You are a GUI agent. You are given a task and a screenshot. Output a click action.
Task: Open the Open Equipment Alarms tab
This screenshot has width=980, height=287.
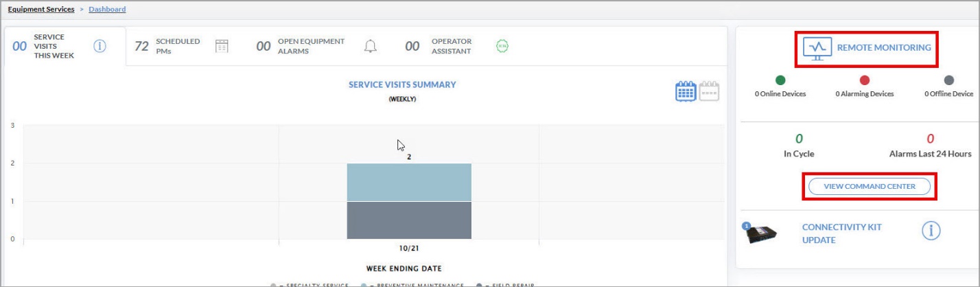(x=318, y=46)
